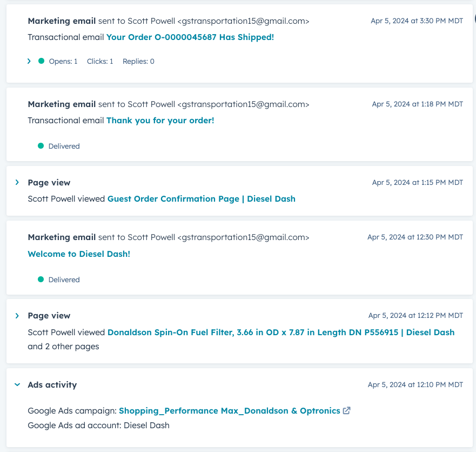Screen dimensions: 476x452
Task: Click the 3:30 PM MDT timestamp
Action: [417, 21]
